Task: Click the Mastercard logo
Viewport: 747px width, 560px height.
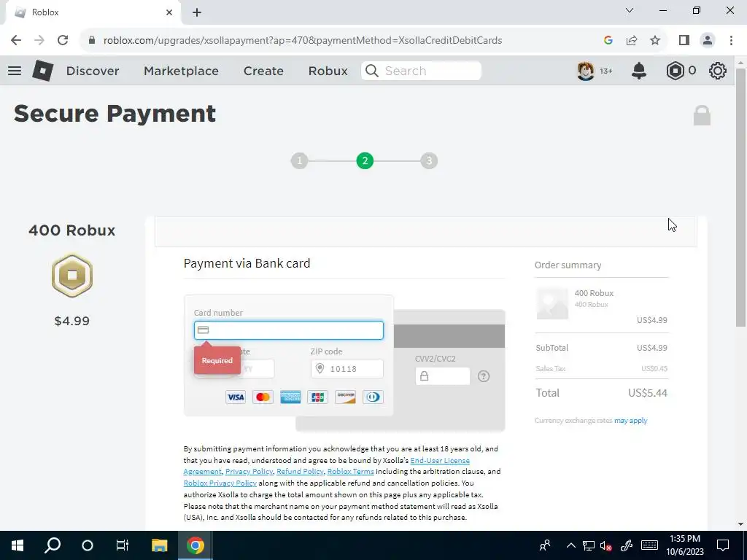Action: pyautogui.click(x=263, y=397)
